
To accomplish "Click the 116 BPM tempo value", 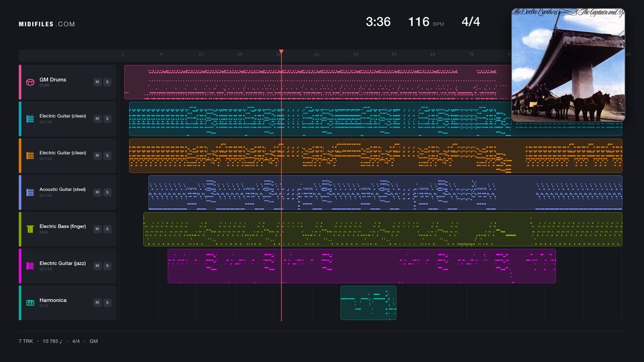I will (419, 22).
